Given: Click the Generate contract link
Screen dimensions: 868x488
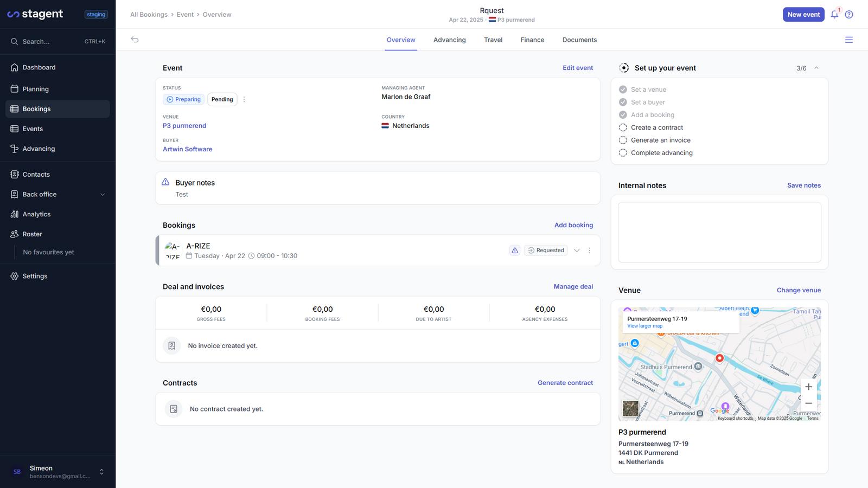Looking at the screenshot, I should 565,383.
